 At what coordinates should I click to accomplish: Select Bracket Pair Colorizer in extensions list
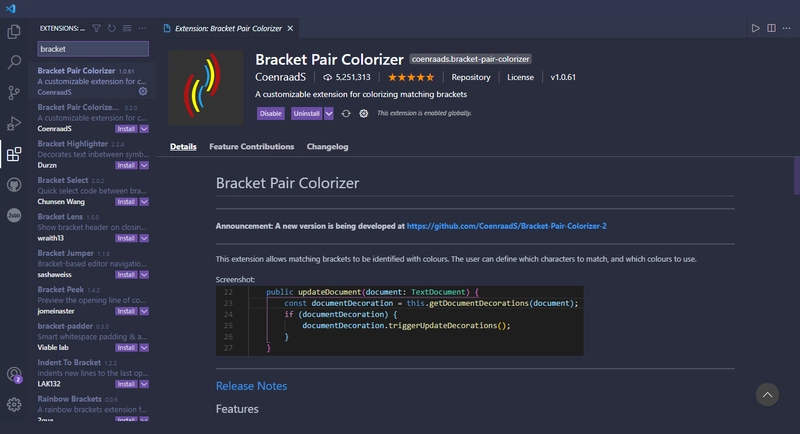click(92, 81)
